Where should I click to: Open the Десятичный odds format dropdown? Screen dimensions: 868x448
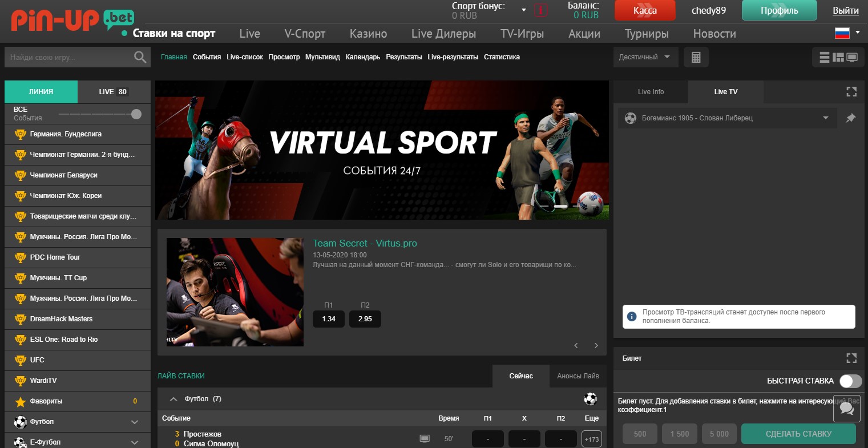point(645,57)
